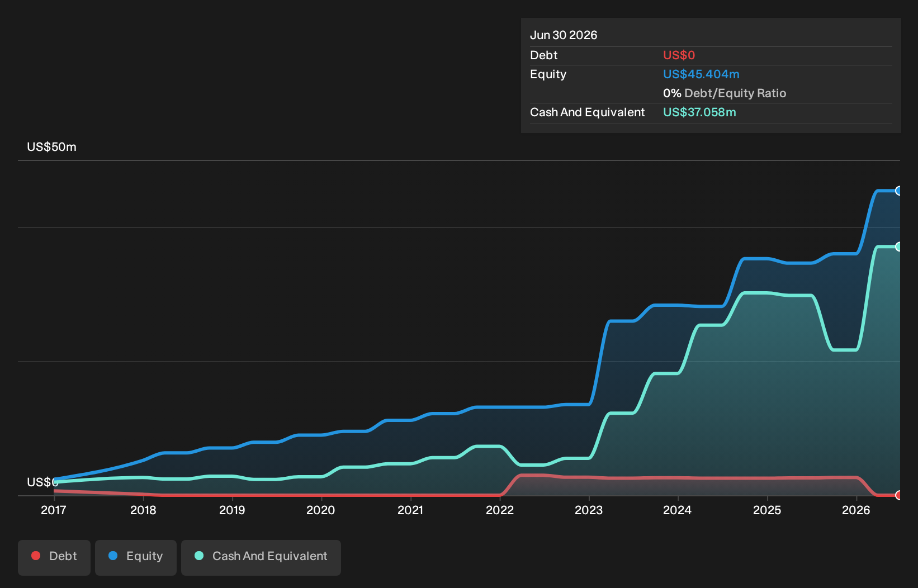This screenshot has height=588, width=918.
Task: Click the US$50m y-axis label
Action: (x=52, y=147)
